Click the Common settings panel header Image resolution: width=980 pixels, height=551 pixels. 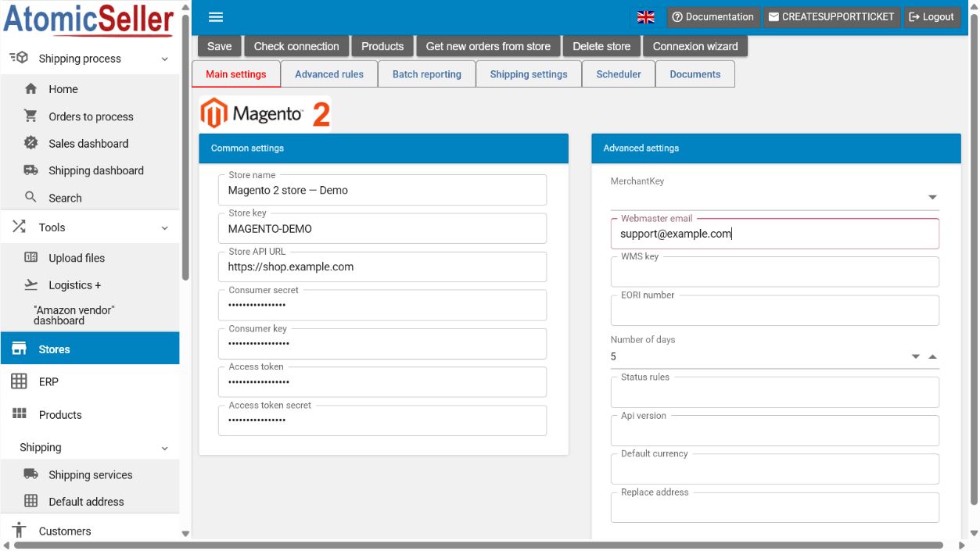383,148
